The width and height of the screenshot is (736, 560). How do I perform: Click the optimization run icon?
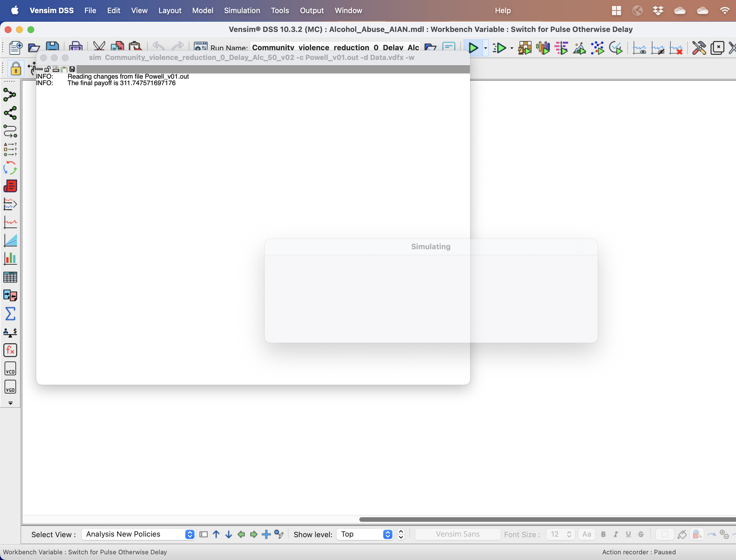tap(561, 48)
